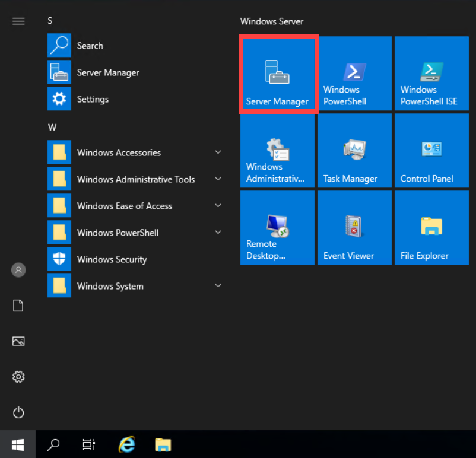Launch Internet Explorer from the taskbar
This screenshot has height=458, width=476.
coord(126,444)
